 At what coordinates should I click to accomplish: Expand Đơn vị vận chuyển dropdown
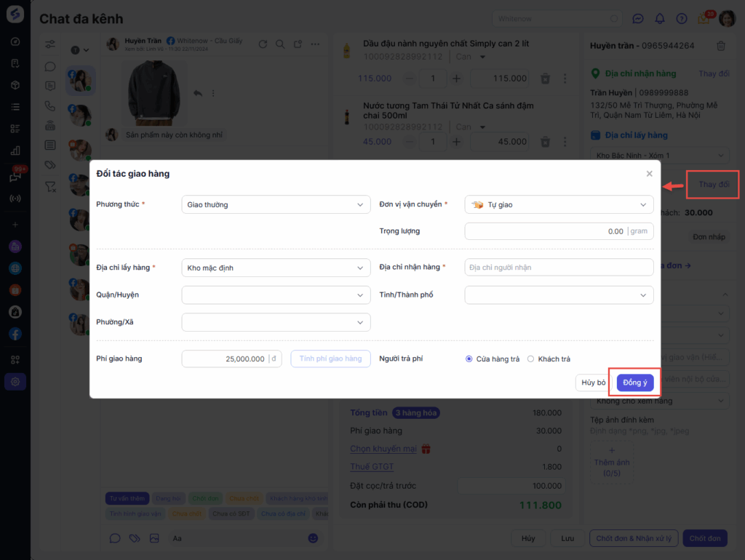[559, 204]
